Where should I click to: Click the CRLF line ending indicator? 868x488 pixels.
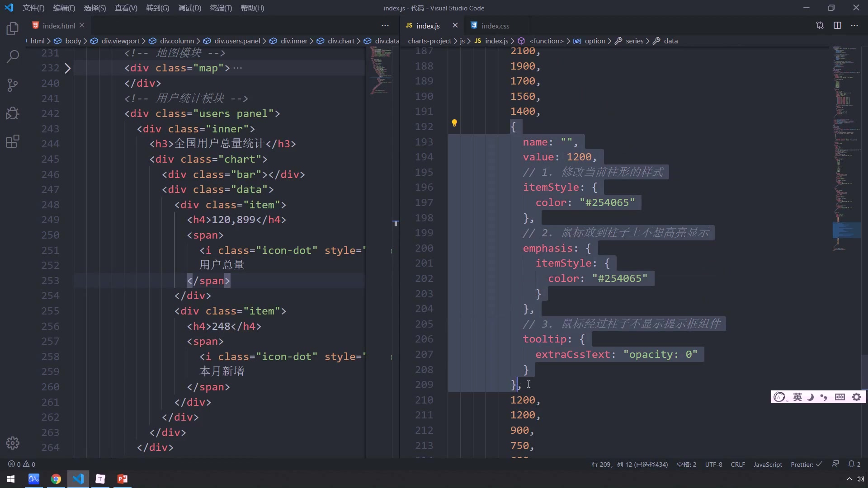tap(737, 465)
